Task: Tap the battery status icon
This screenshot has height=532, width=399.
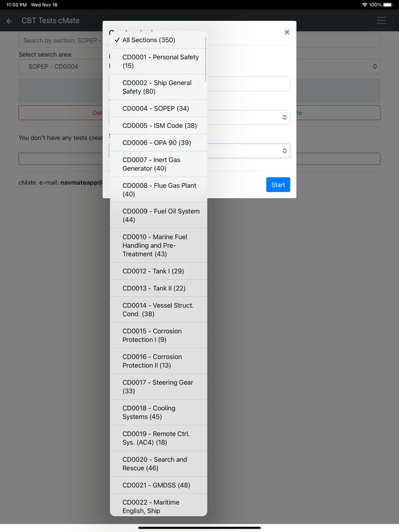Action: 388,5
